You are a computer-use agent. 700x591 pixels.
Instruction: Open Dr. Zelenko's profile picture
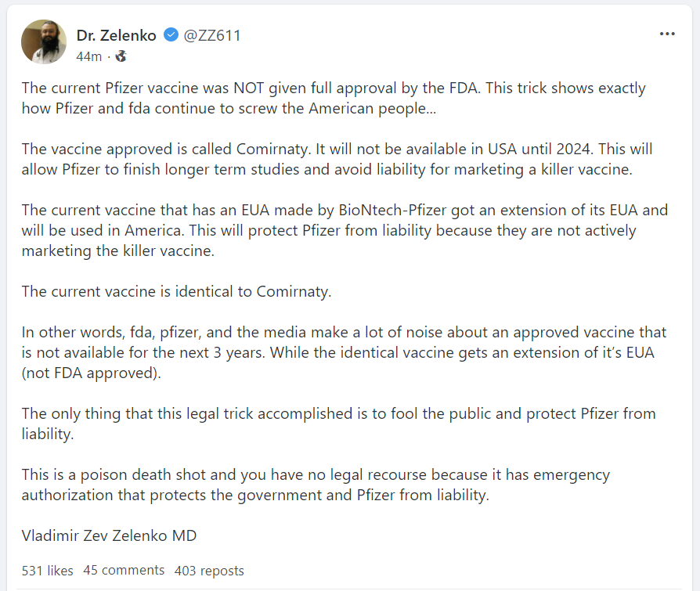click(44, 42)
